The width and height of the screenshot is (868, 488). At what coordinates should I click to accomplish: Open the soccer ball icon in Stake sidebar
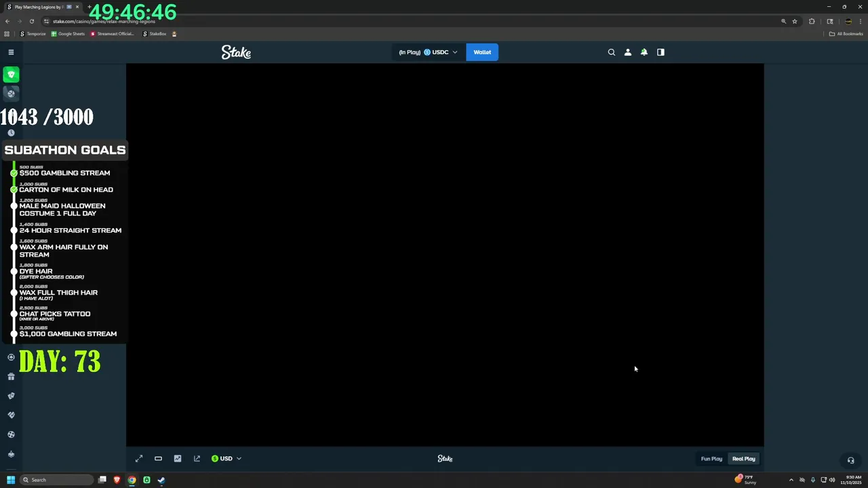point(11,434)
